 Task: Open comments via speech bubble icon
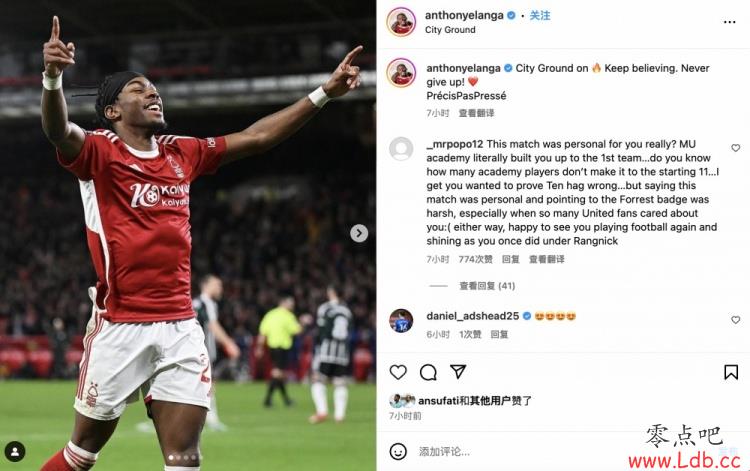pyautogui.click(x=428, y=372)
